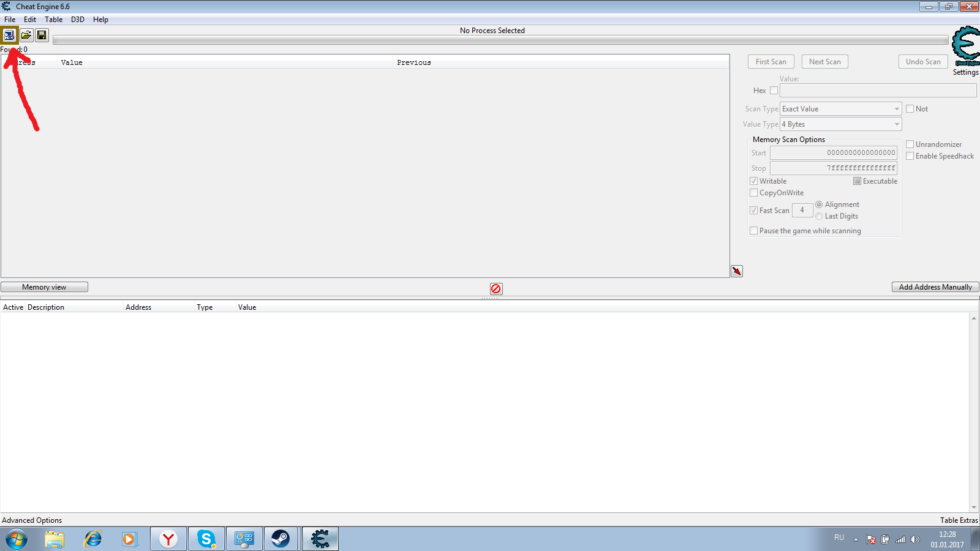
Task: Toggle CopyOnWrite checkbox
Action: (754, 193)
